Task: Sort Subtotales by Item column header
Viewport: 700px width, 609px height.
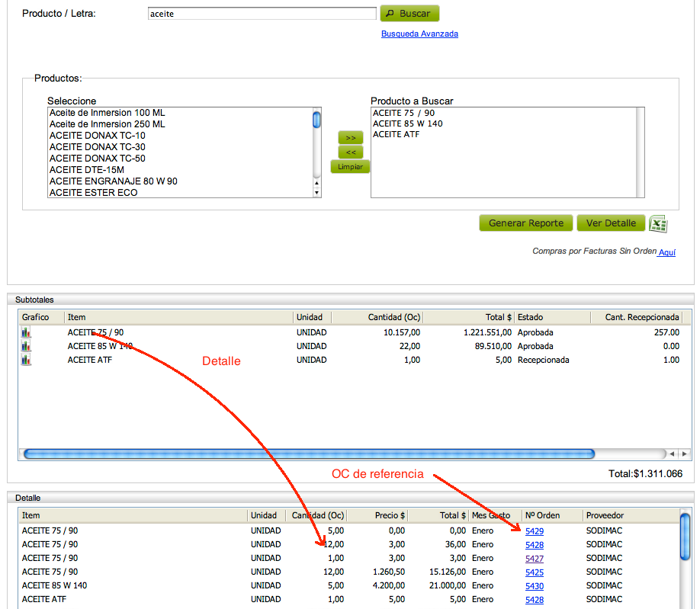Action: tap(178, 317)
